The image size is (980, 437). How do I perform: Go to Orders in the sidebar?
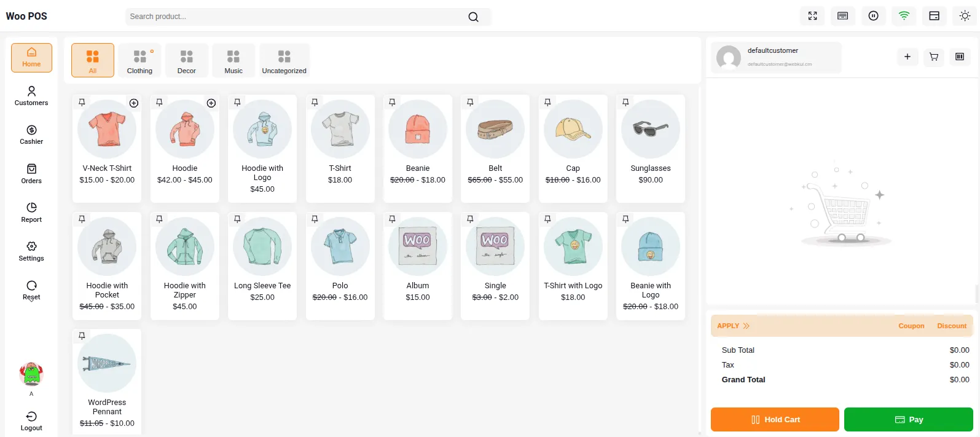[x=31, y=173]
